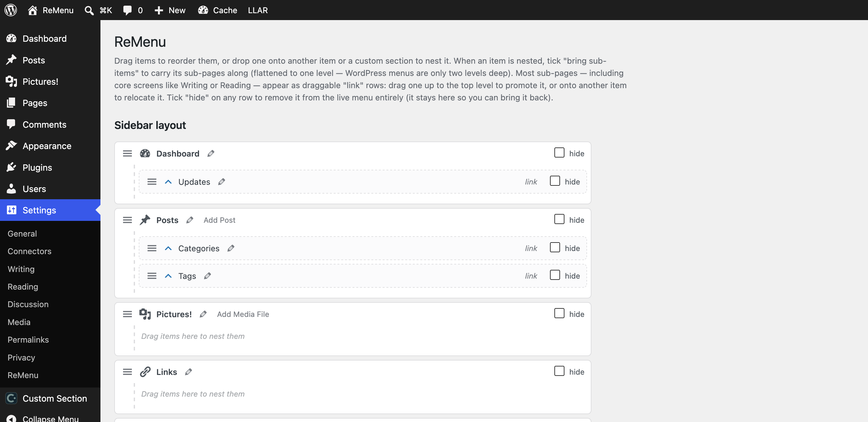This screenshot has height=422, width=868.
Task: Click the Cache gauge icon
Action: point(203,10)
